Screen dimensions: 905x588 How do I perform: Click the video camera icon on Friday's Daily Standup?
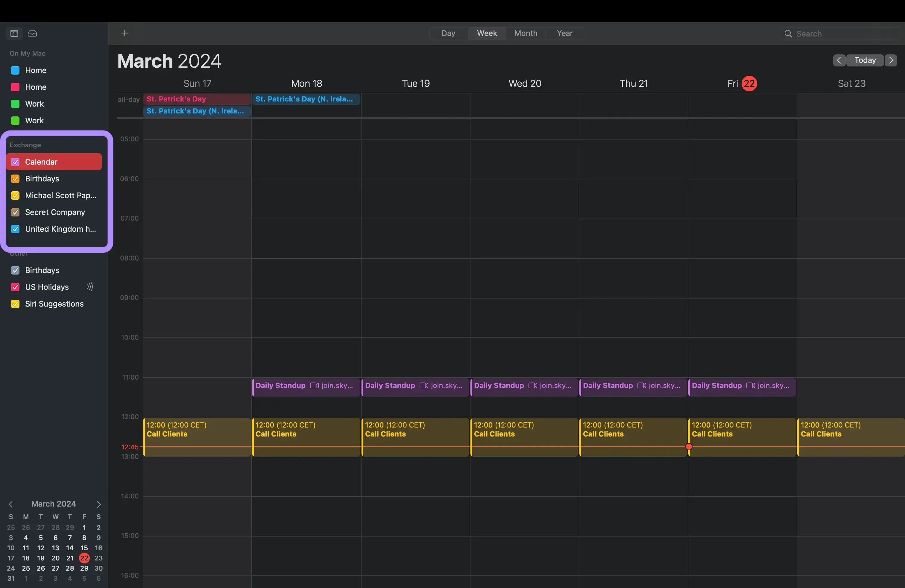(750, 385)
